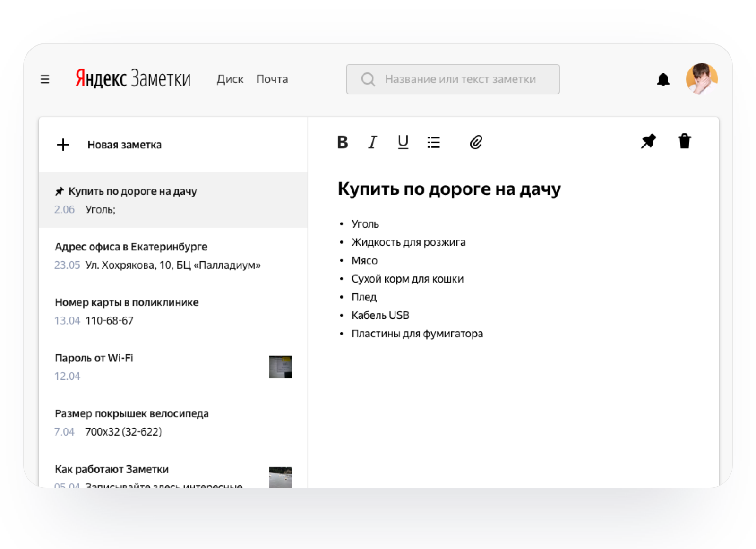The image size is (756, 549).
Task: Select note 'Номер карты в поликлинике'
Action: 127,303
